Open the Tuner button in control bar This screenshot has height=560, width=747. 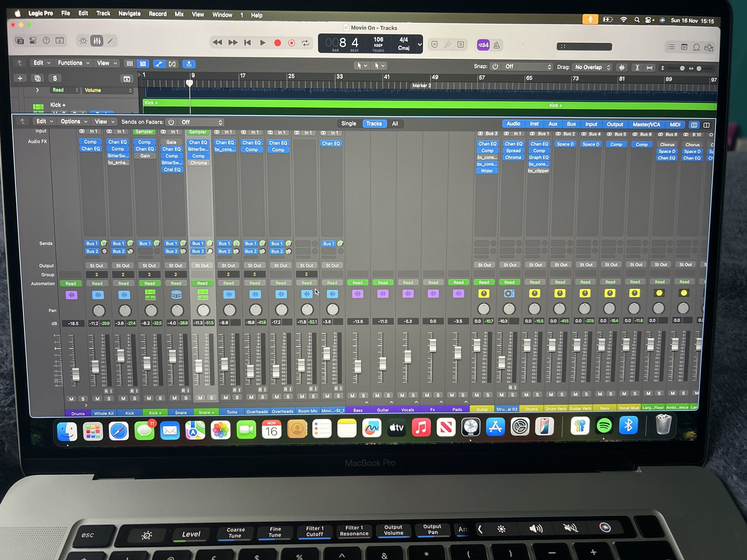[448, 45]
